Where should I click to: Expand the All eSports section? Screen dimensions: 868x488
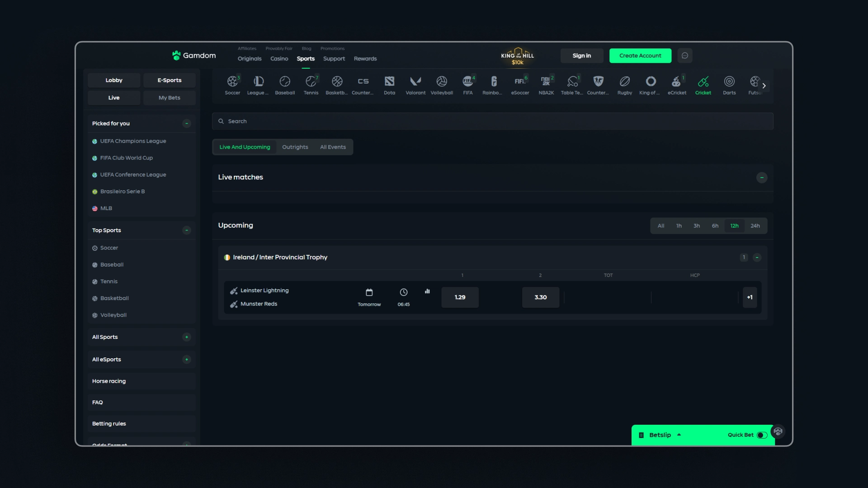click(x=187, y=360)
